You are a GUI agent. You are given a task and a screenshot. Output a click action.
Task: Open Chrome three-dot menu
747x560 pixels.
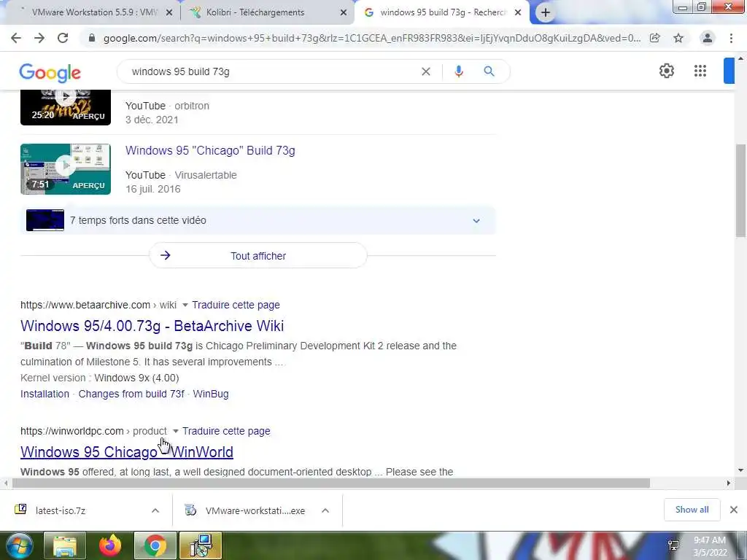[731, 38]
